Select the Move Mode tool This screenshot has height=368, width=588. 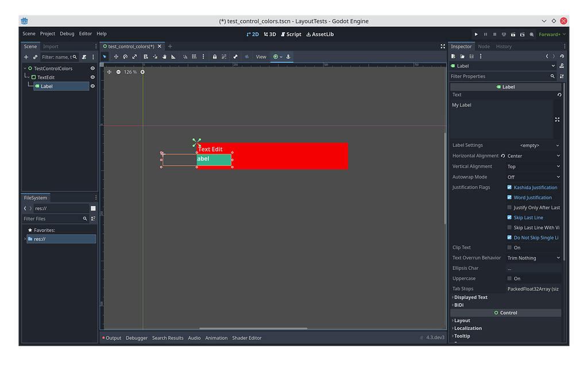click(116, 57)
